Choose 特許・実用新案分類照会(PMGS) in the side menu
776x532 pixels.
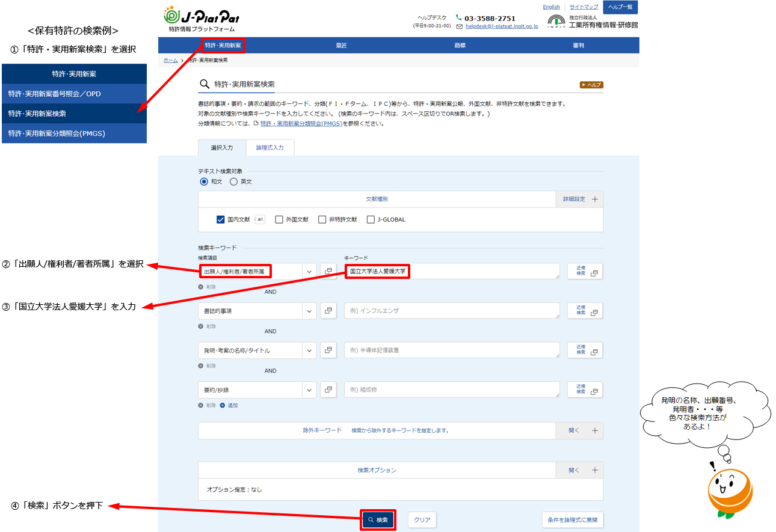pyautogui.click(x=74, y=133)
